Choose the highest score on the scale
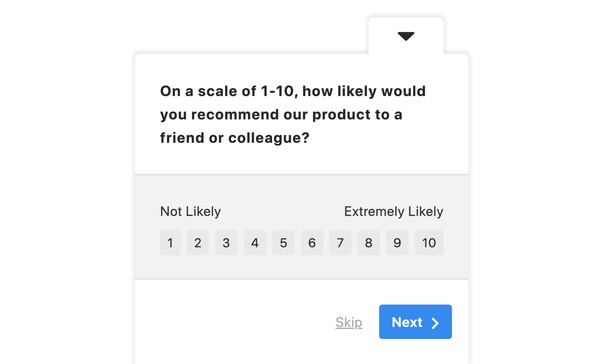Image resolution: width=602 pixels, height=364 pixels. (429, 242)
